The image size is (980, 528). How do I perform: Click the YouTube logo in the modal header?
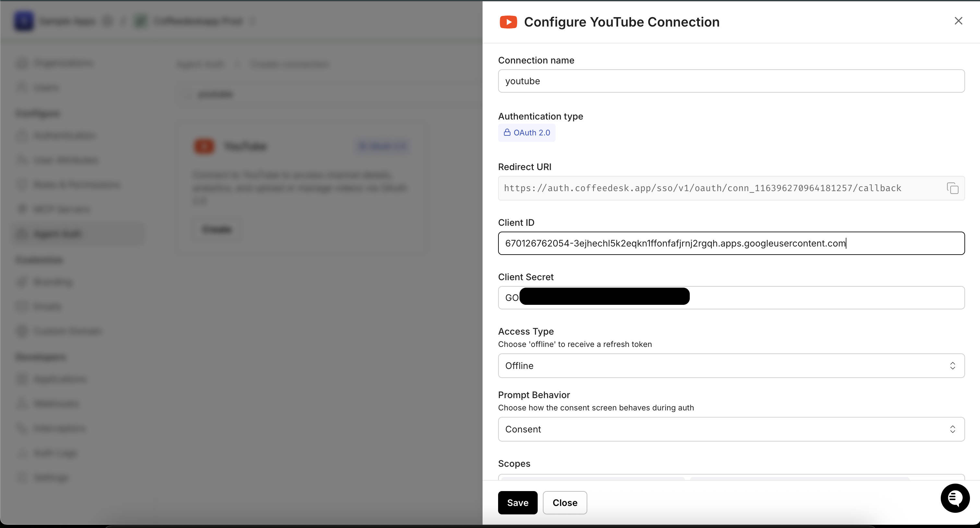[x=508, y=22]
